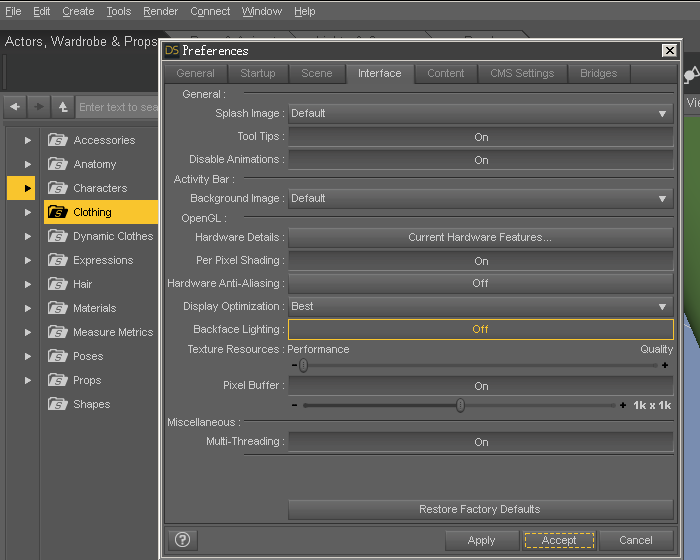The width and height of the screenshot is (700, 560).
Task: Switch to the Bridges tab
Action: (x=598, y=73)
